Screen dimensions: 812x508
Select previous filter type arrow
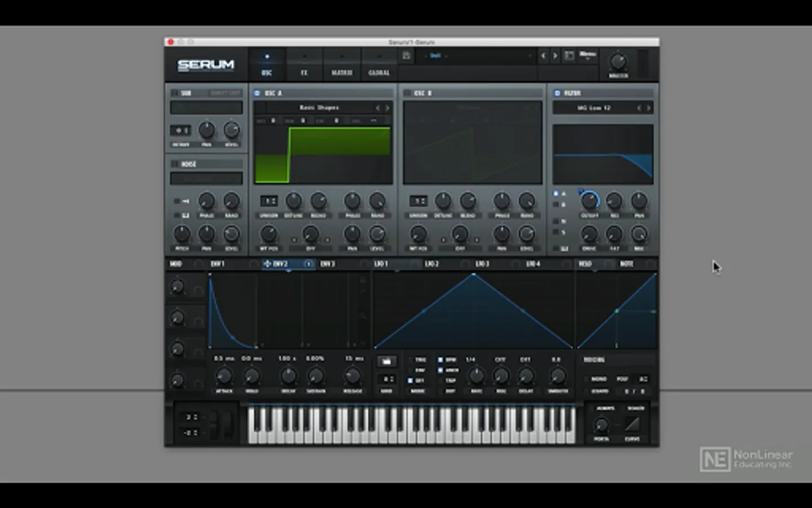click(x=639, y=108)
